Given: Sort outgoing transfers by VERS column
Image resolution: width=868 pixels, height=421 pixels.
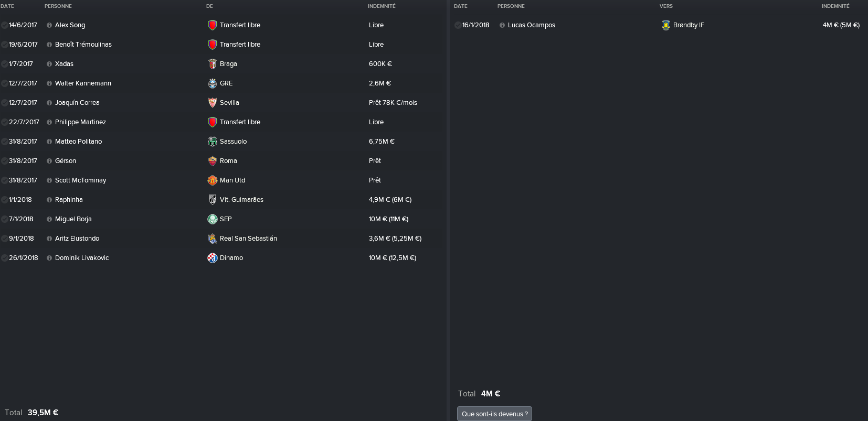Looking at the screenshot, I should (x=666, y=6).
